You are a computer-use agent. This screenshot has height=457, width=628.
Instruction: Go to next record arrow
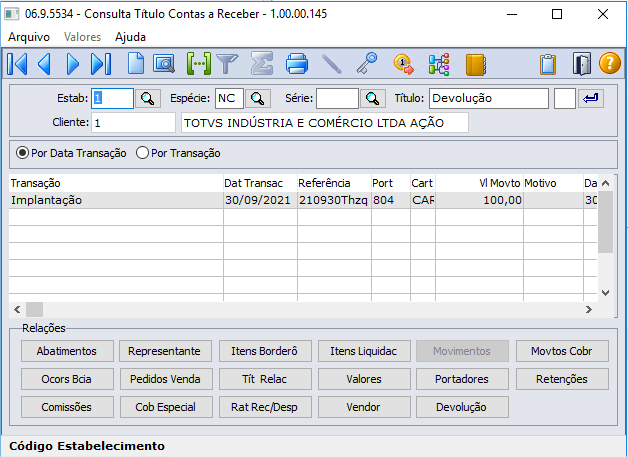(72, 64)
